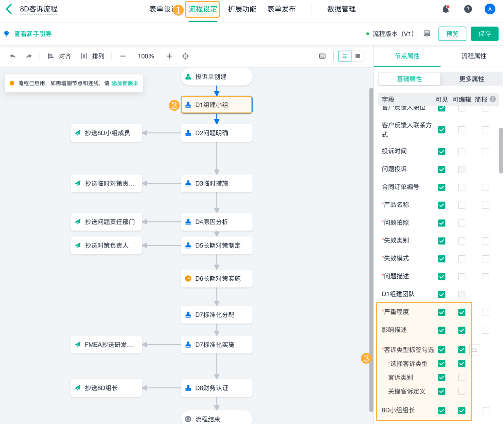Screen dimensions: 504x424
Task: Click the lightbulb beginner guide icon
Action: [6, 34]
